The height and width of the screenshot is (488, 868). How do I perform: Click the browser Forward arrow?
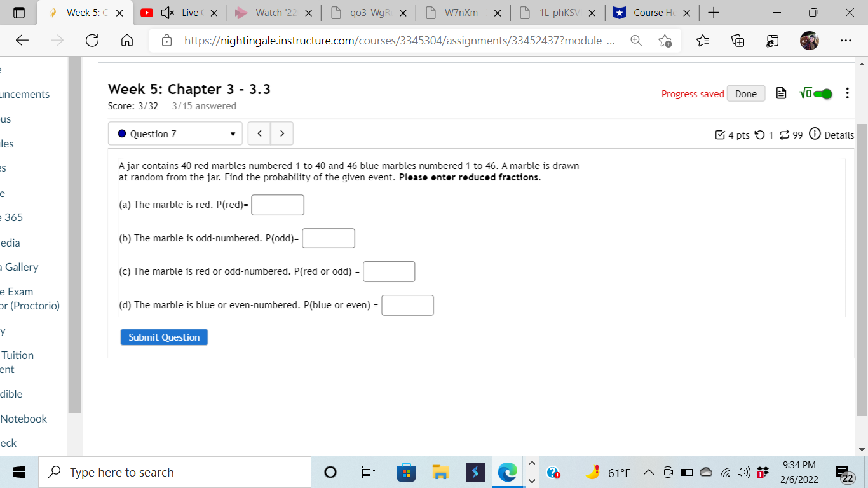tap(57, 41)
